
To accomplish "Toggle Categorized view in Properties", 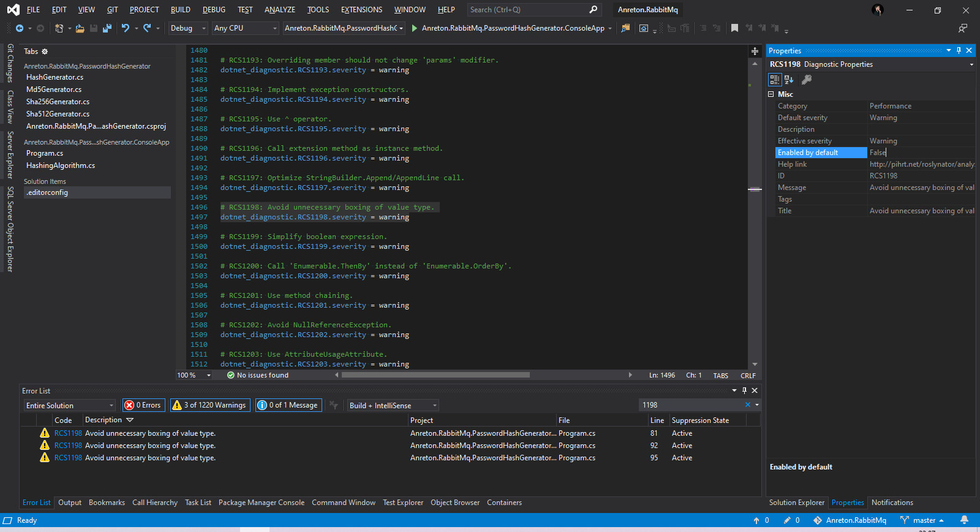I will 775,80.
